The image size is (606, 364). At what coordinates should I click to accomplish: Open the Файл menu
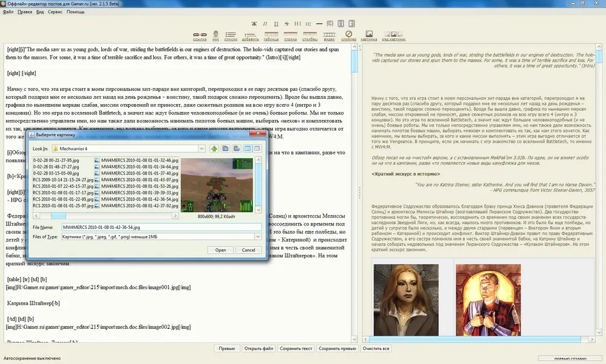tap(8, 12)
